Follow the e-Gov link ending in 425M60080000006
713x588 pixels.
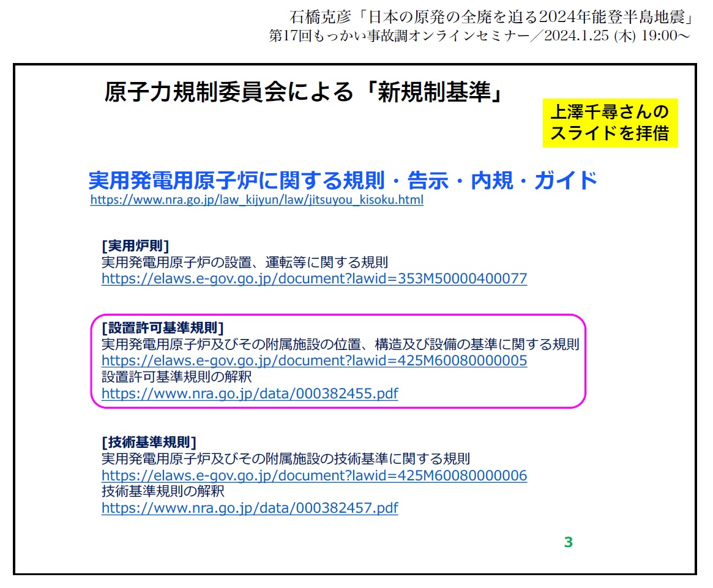[x=314, y=475]
